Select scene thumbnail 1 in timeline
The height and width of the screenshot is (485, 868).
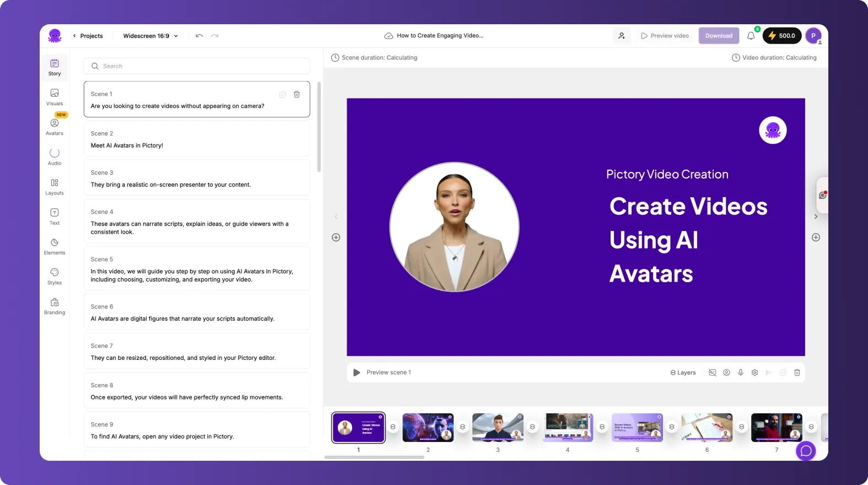click(358, 428)
